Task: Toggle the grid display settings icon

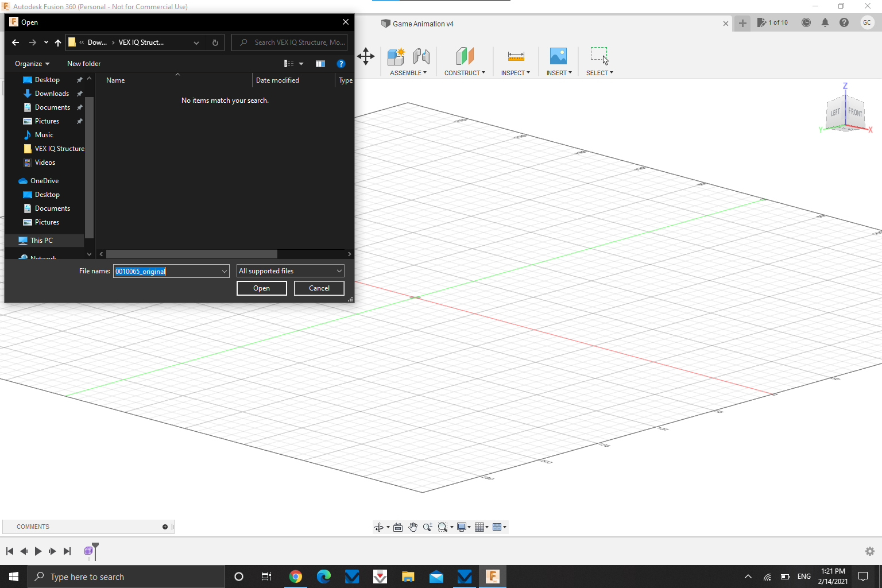Action: [481, 527]
